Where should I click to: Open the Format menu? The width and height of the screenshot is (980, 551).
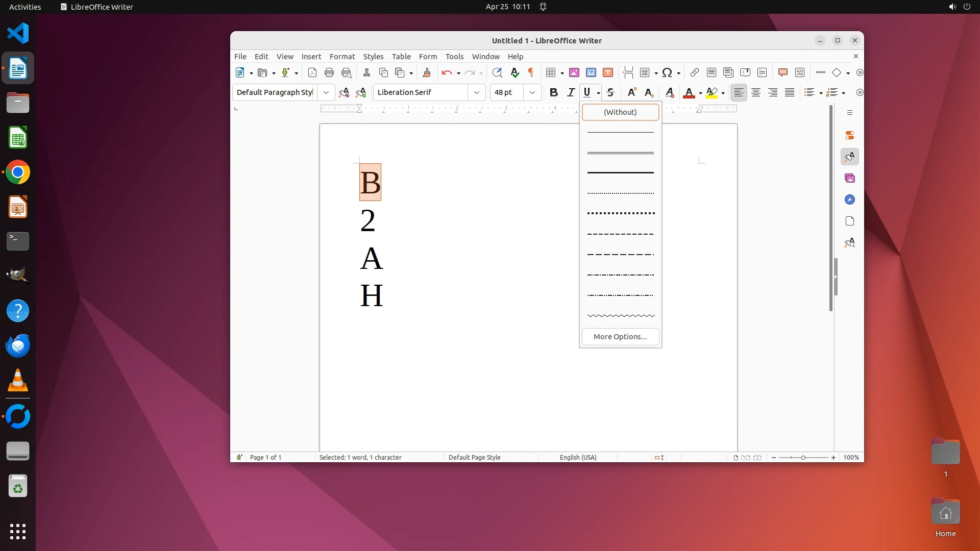click(x=342, y=57)
